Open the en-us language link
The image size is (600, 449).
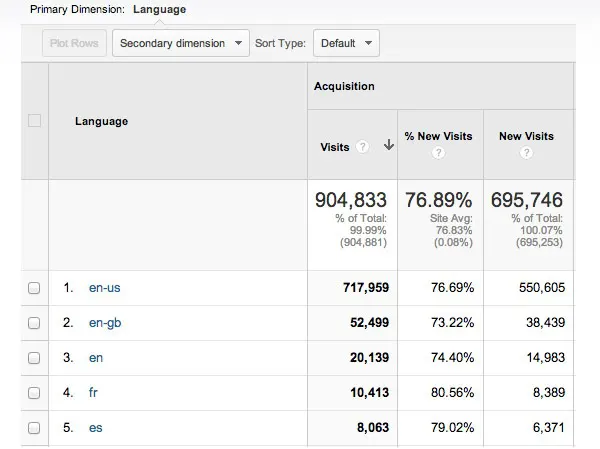coord(104,288)
